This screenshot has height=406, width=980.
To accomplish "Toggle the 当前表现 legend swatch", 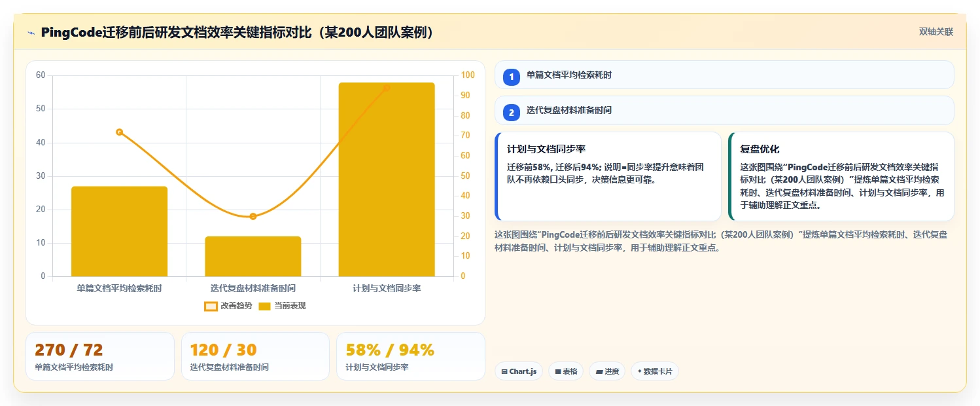I will pos(264,306).
